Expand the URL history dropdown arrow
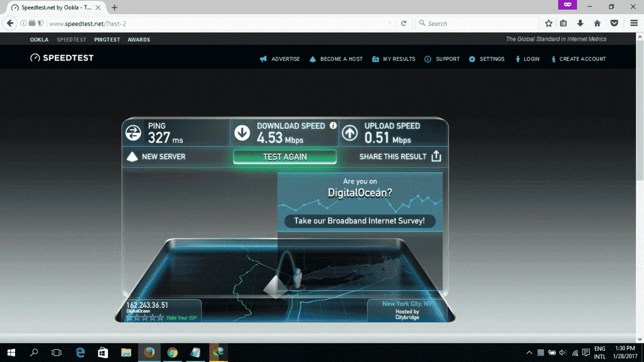 click(390, 24)
